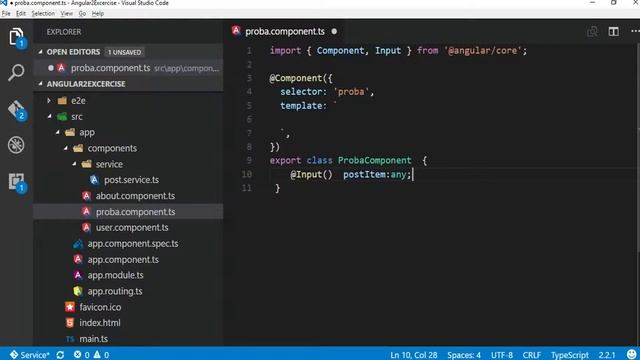Open about.component.ts from explorer

(x=135, y=196)
